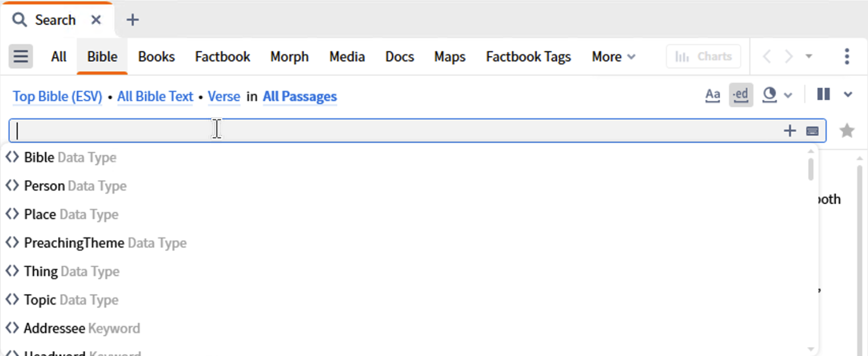Select the Morph search tab
The height and width of the screenshot is (356, 868).
click(x=289, y=57)
